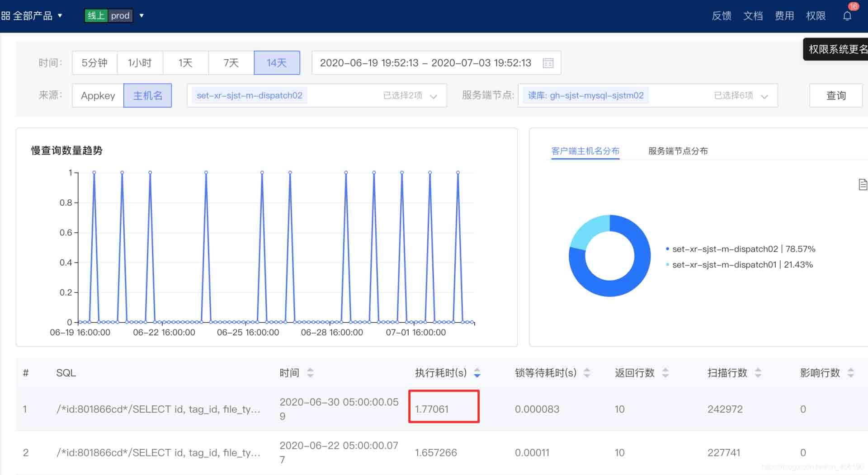The image size is (868, 475).
Task: Sort by 扫描行数 column arrows
Action: [758, 373]
